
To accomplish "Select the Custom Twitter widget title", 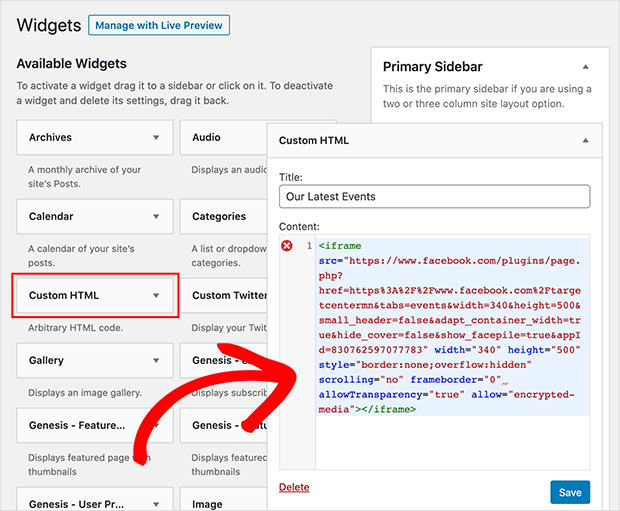I will tap(229, 295).
